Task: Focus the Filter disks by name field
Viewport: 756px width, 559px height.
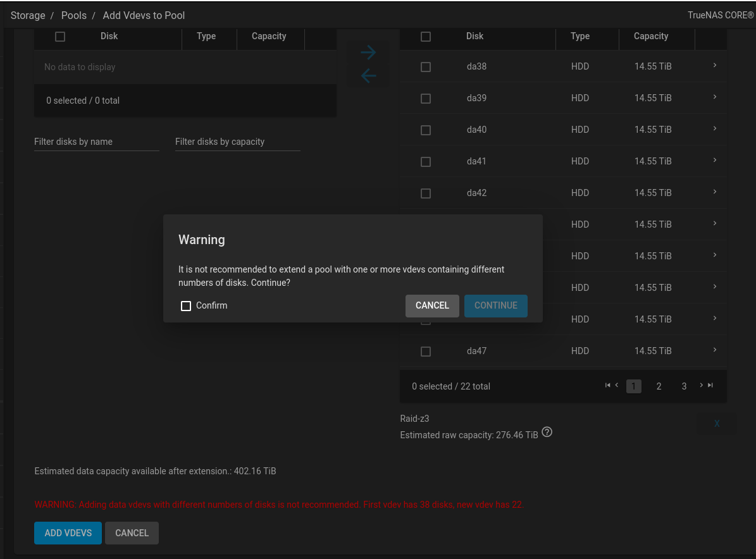Action: point(96,142)
